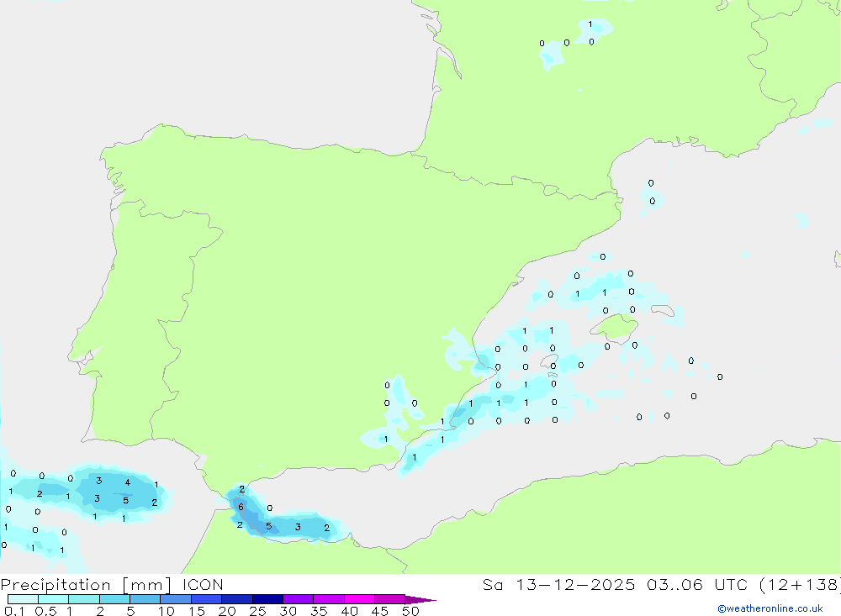The height and width of the screenshot is (616, 841).
Task: Click the '25' legend scale label
Action: 258,611
